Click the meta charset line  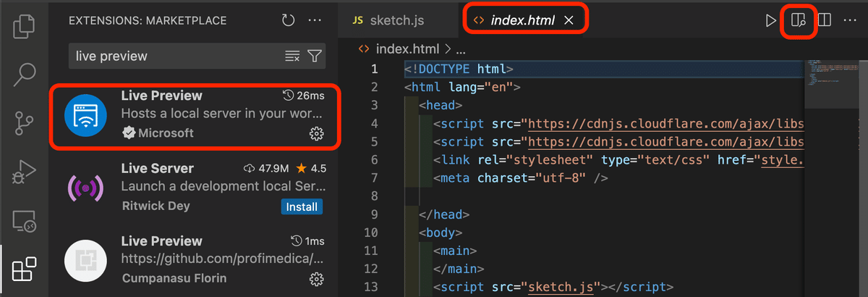tap(521, 178)
